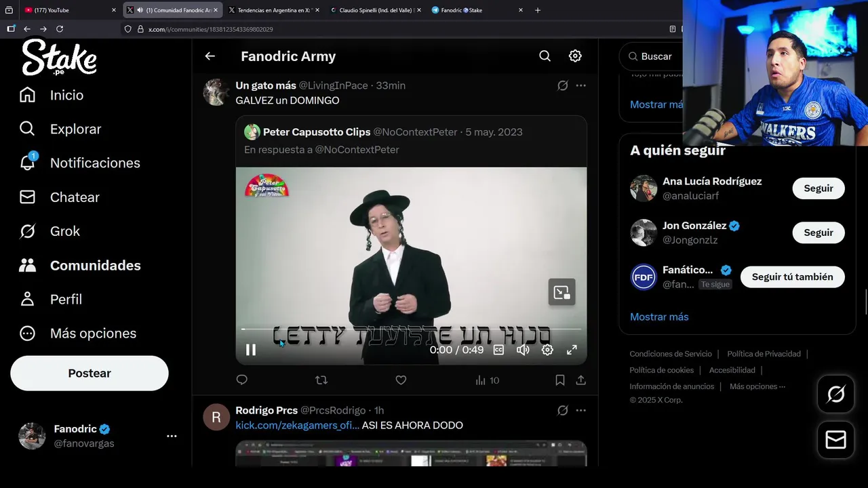Viewport: 868px width, 488px height.
Task: Switch to Fanodric Stake tab
Action: pyautogui.click(x=477, y=10)
